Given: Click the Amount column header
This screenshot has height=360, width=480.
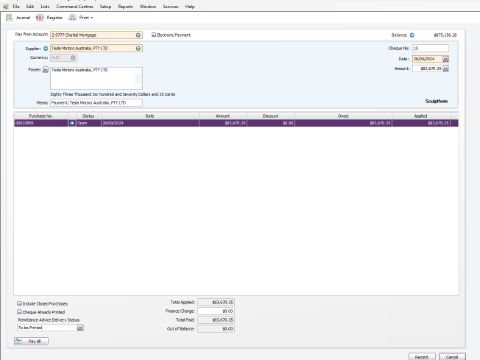Looking at the screenshot, I should (223, 116).
